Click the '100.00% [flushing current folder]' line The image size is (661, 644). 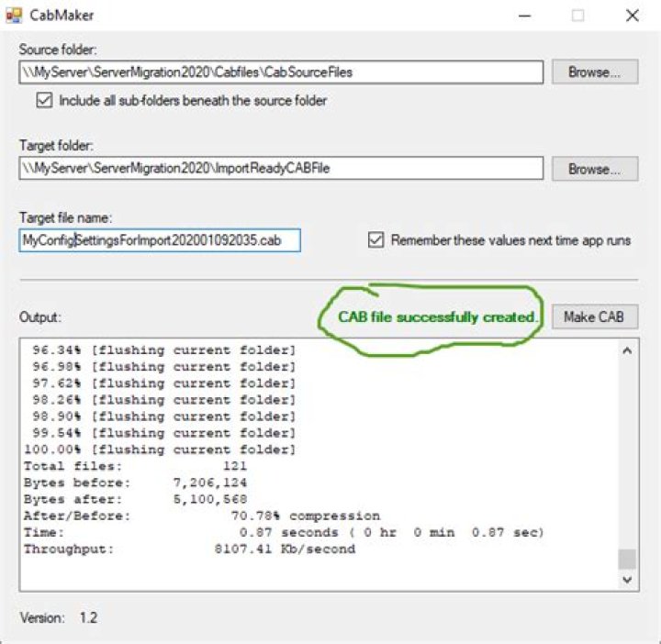coord(160,450)
